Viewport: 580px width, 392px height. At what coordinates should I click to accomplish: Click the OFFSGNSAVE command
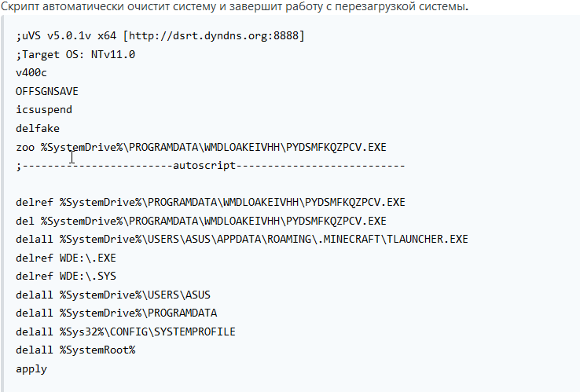(x=47, y=91)
